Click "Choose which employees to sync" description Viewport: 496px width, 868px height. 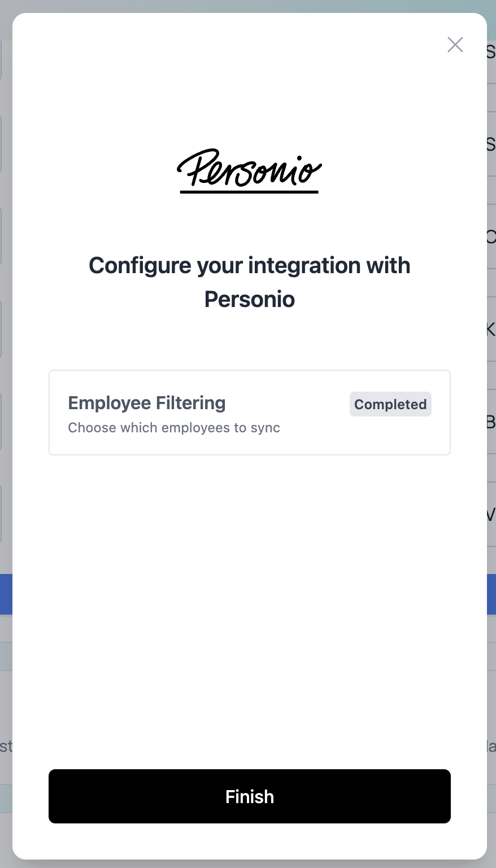pyautogui.click(x=174, y=428)
